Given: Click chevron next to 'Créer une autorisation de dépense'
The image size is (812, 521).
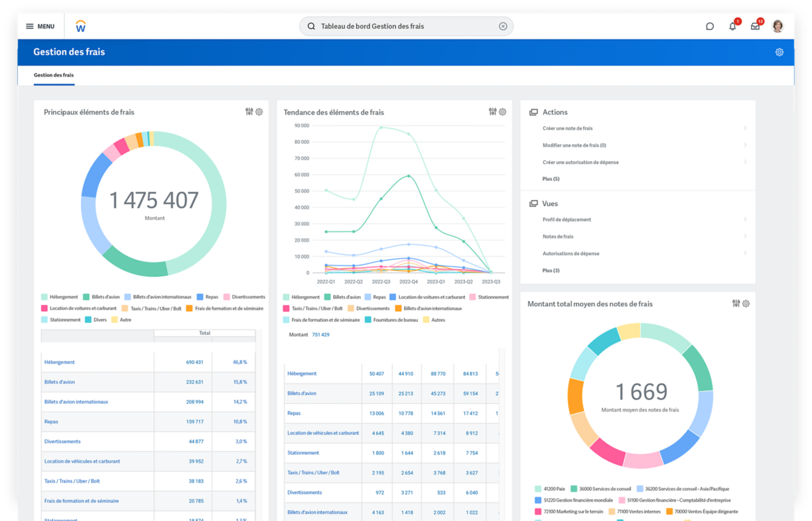Looking at the screenshot, I should [745, 162].
